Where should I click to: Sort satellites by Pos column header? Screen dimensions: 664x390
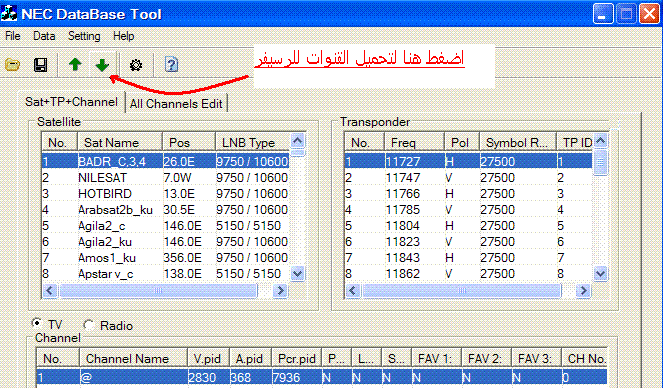189,142
